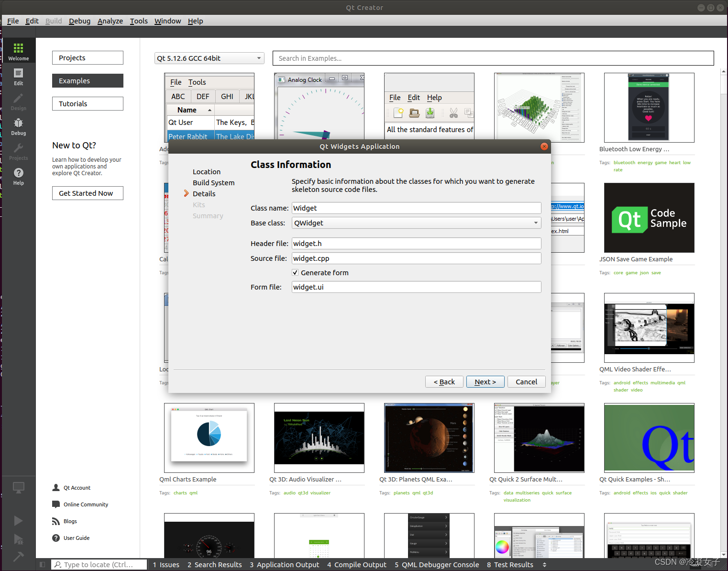This screenshot has height=571, width=728.
Task: Toggle sidebar icon in status bar
Action: point(42,565)
